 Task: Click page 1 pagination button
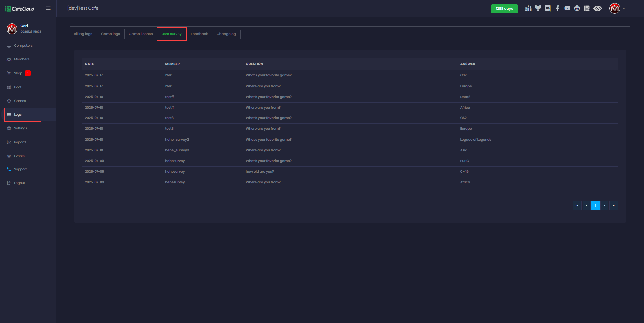595,206
